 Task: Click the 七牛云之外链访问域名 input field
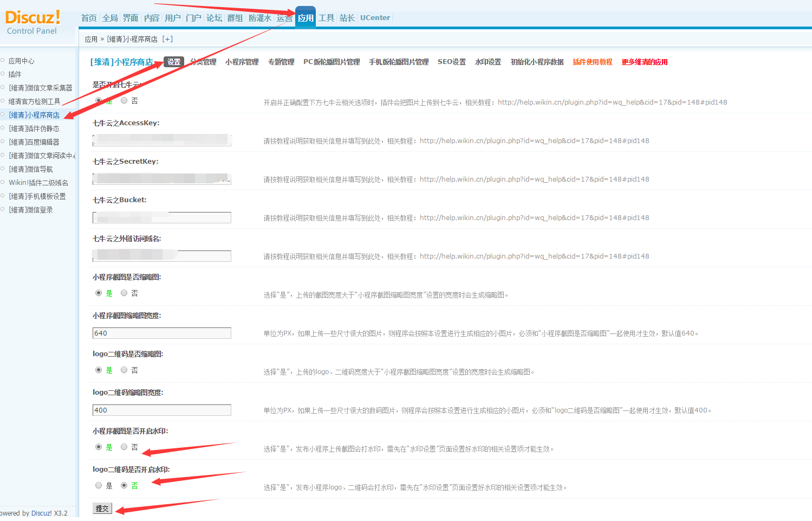point(162,256)
